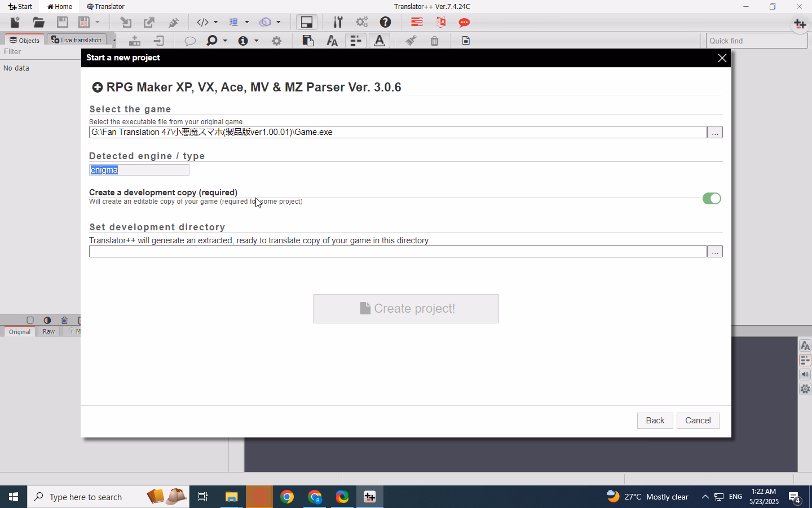Expand the Save As dropdown arrow
This screenshot has width=812, height=508.
point(98,22)
